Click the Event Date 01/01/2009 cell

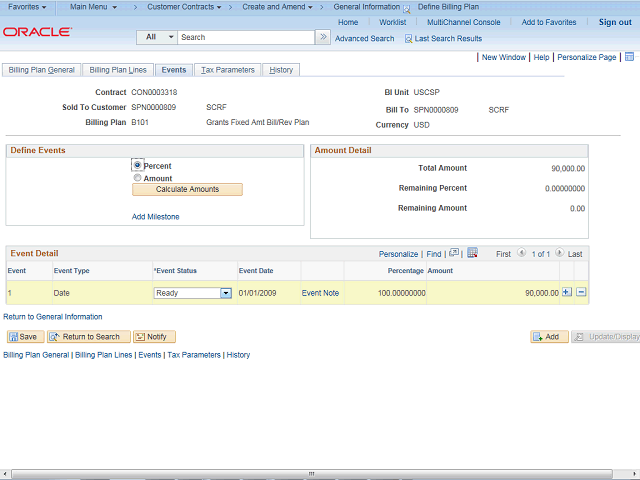pyautogui.click(x=258, y=293)
